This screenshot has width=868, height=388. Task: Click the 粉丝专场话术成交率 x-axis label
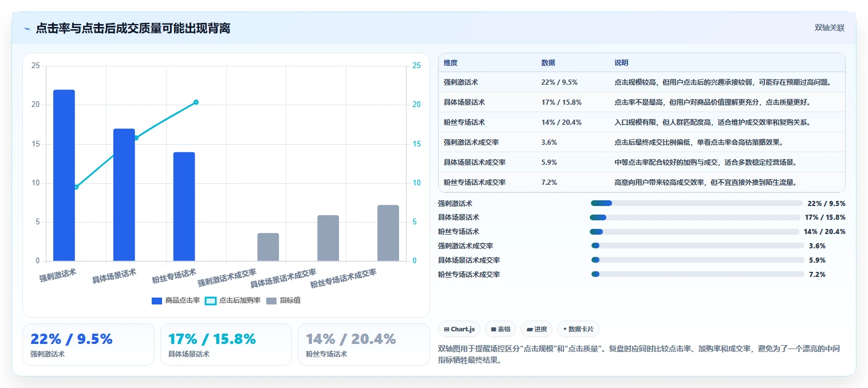tap(344, 279)
